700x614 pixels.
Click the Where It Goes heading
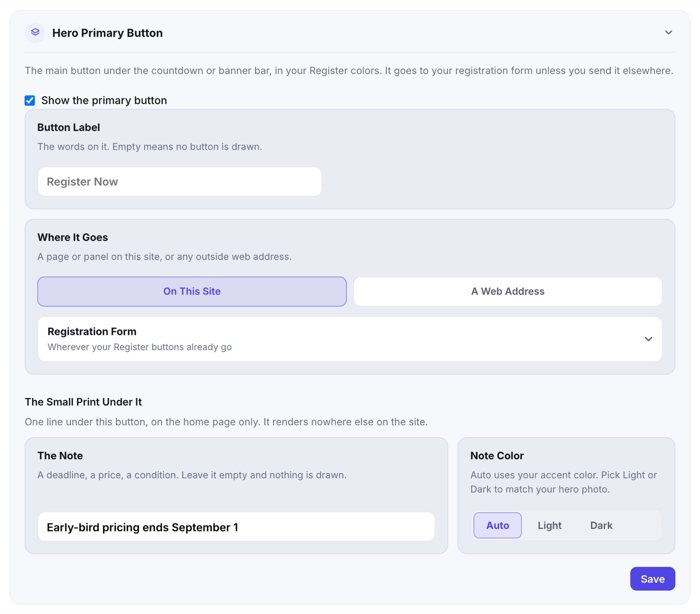pos(72,237)
